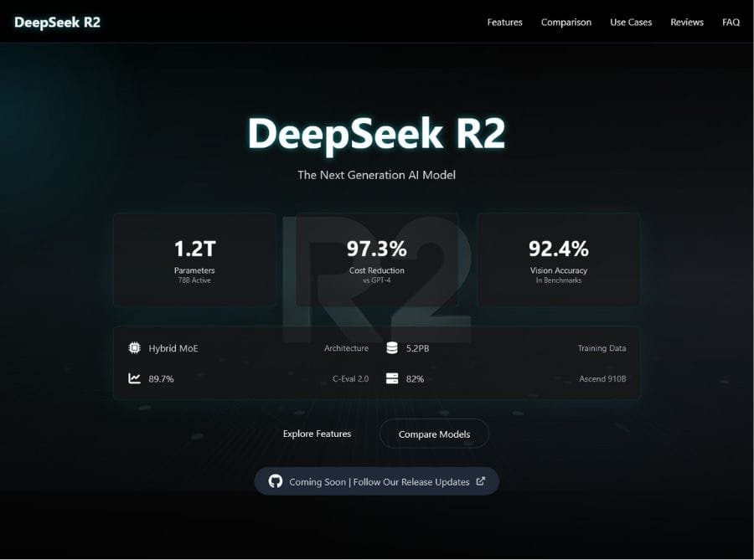The width and height of the screenshot is (754, 560).
Task: Click the Explore Features button
Action: pyautogui.click(x=317, y=434)
